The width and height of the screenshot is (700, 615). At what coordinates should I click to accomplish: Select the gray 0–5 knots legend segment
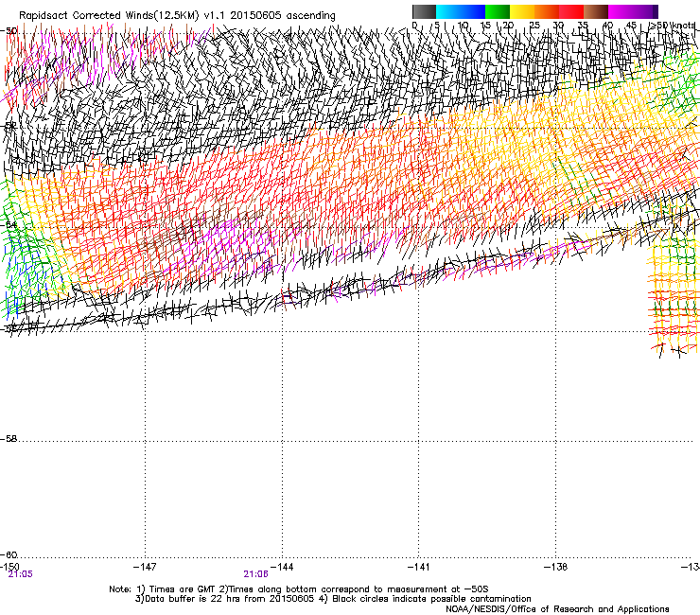click(x=424, y=11)
